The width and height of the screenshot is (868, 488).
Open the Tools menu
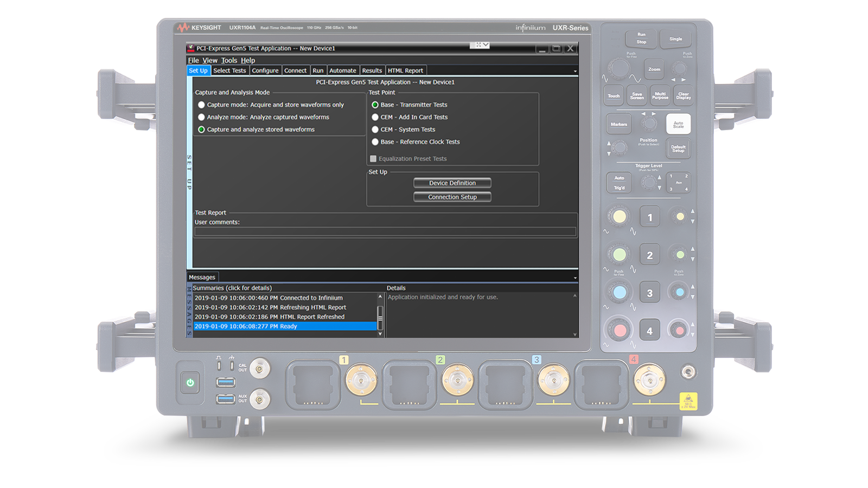pos(229,60)
